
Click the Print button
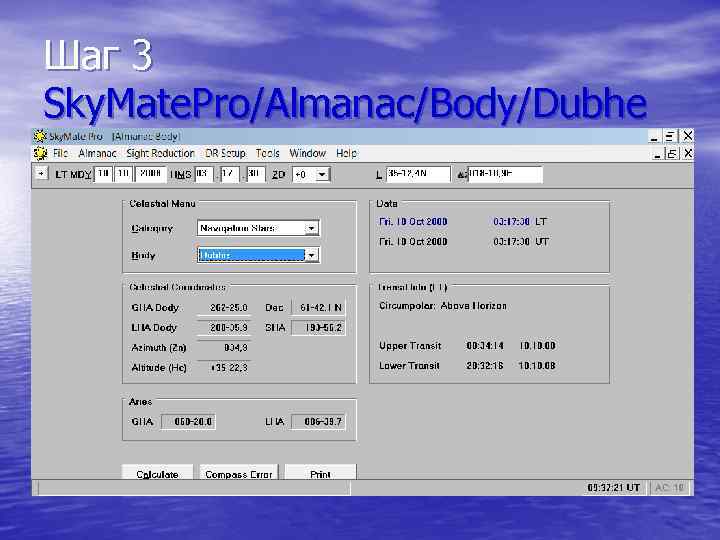pos(320,473)
